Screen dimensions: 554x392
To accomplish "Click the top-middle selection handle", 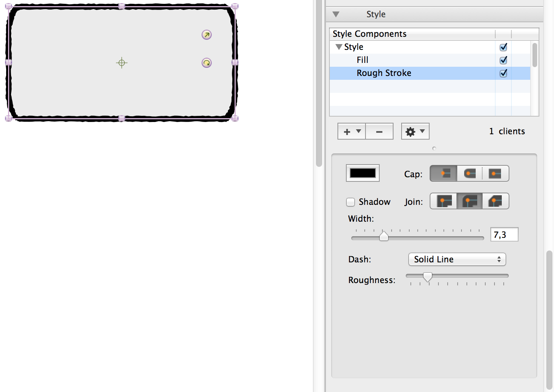I will [x=122, y=6].
